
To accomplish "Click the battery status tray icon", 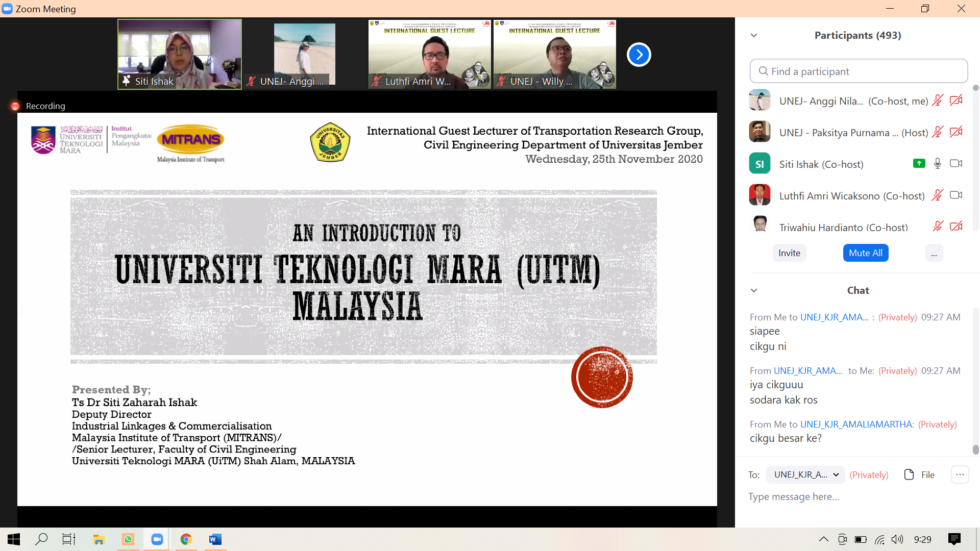I will [861, 539].
